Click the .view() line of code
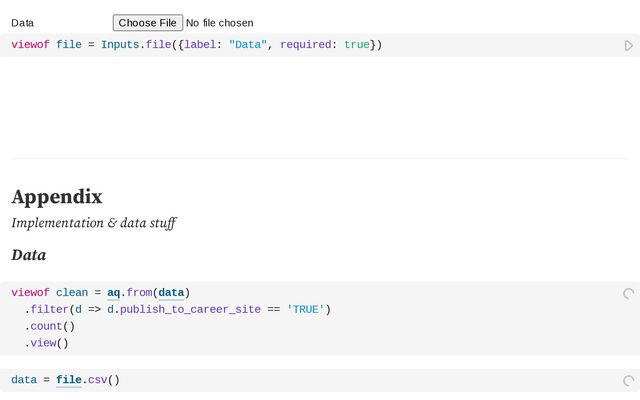Viewport: 640px width, 400px height. (x=47, y=343)
